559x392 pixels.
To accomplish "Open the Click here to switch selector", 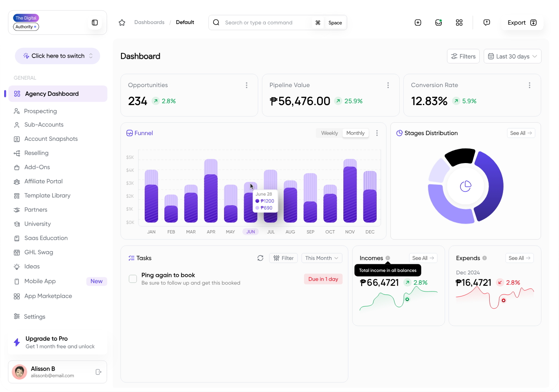I will pos(58,56).
